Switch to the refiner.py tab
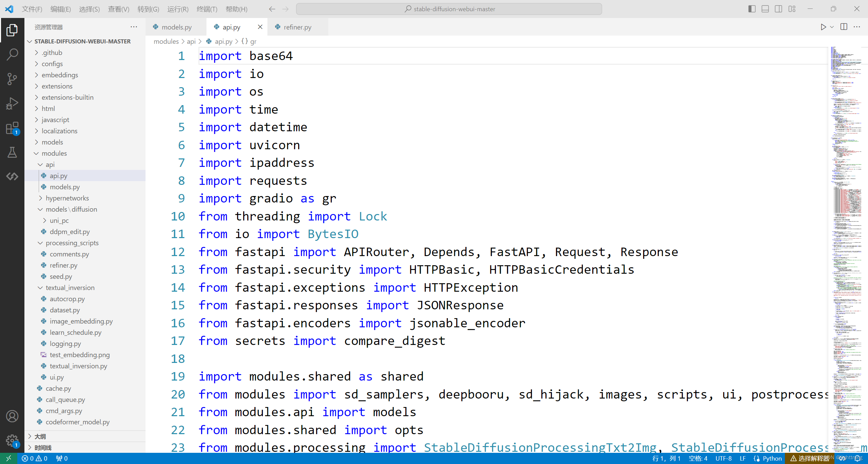This screenshot has height=464, width=868. pyautogui.click(x=297, y=27)
